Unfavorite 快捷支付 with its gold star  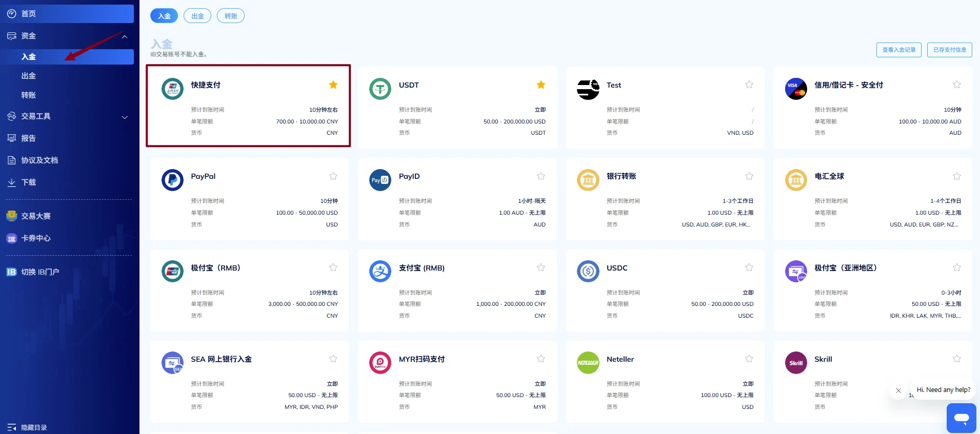333,85
